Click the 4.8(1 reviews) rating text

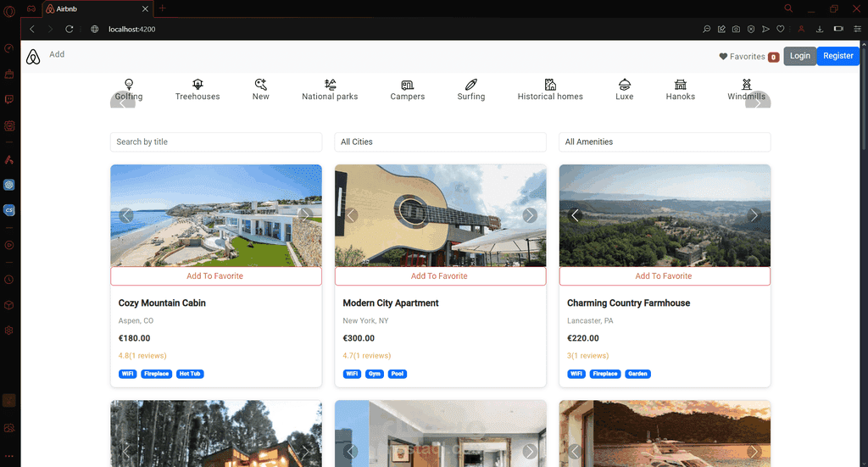pyautogui.click(x=142, y=356)
